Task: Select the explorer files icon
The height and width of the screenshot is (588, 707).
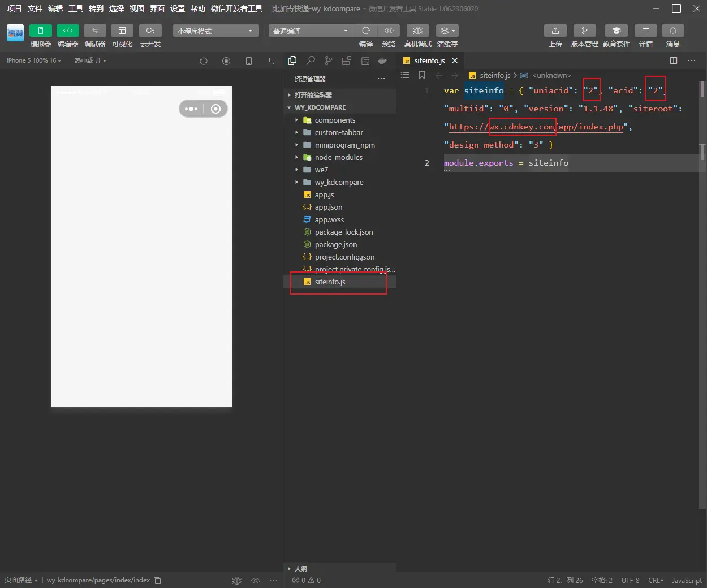Action: (292, 60)
